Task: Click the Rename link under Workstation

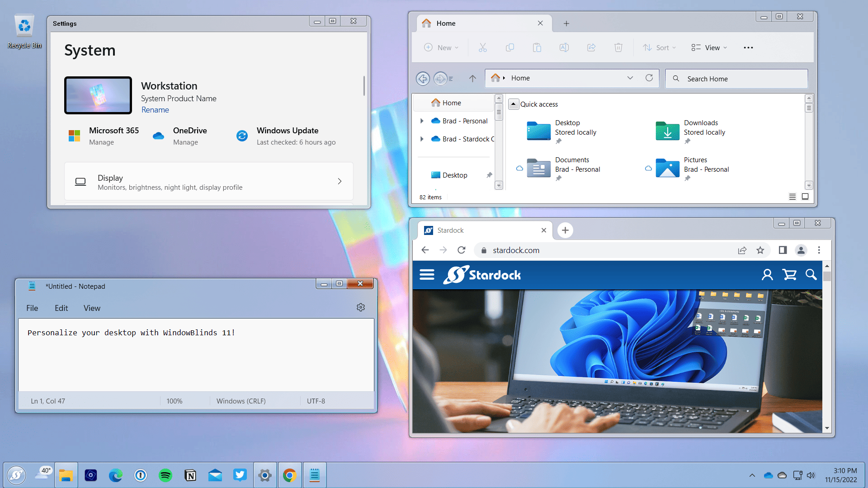Action: tap(155, 110)
